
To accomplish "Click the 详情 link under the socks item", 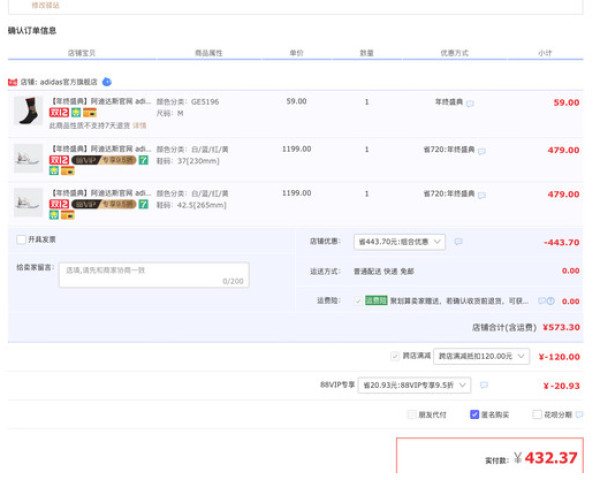I will click(139, 126).
